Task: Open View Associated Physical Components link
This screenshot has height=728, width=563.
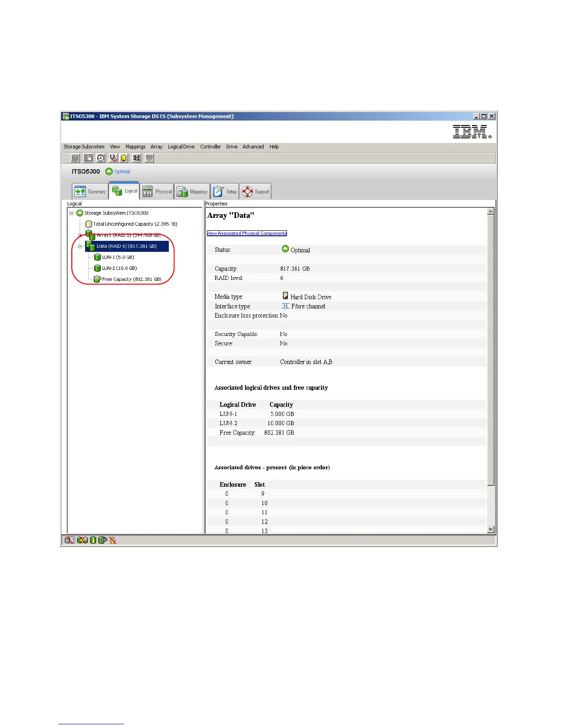Action: pos(247,233)
